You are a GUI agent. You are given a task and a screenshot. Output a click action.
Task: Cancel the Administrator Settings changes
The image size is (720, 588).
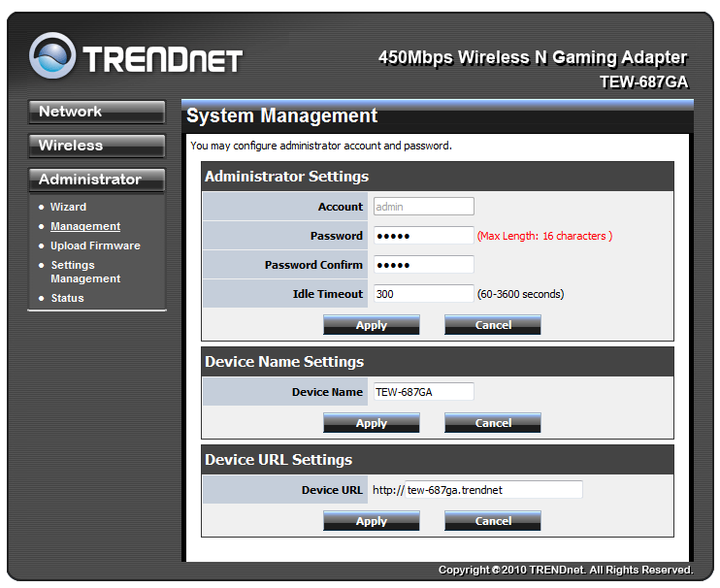pyautogui.click(x=492, y=325)
